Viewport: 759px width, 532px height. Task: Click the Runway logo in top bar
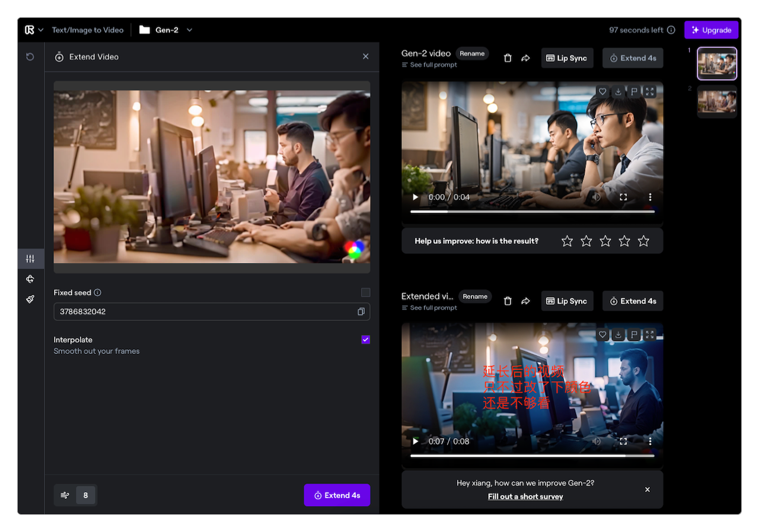coord(29,30)
